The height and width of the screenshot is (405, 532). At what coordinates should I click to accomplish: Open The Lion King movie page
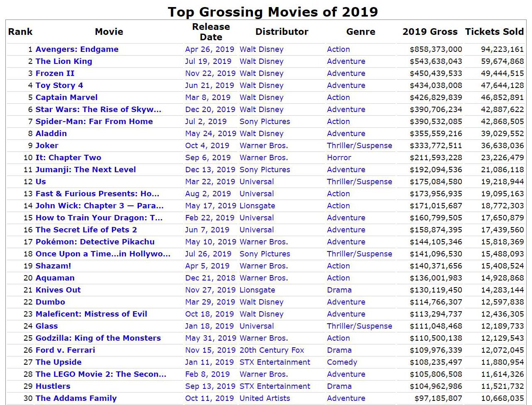(64, 61)
